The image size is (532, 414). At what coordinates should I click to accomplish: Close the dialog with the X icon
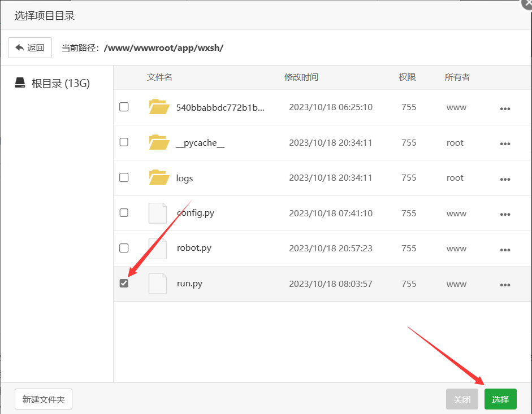pyautogui.click(x=527, y=4)
